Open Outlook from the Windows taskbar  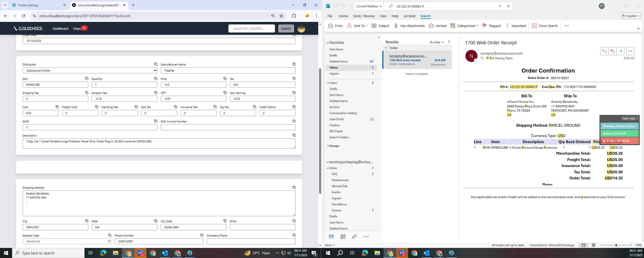click(165, 253)
